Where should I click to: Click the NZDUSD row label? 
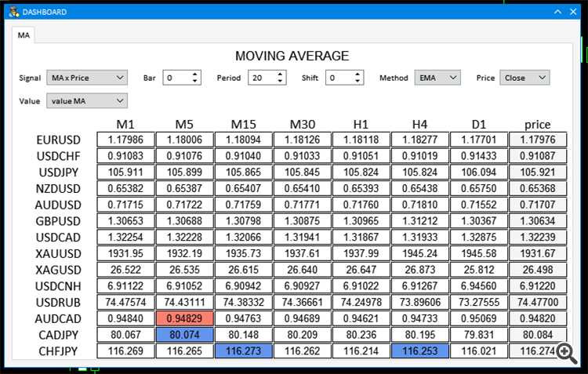tap(58, 189)
